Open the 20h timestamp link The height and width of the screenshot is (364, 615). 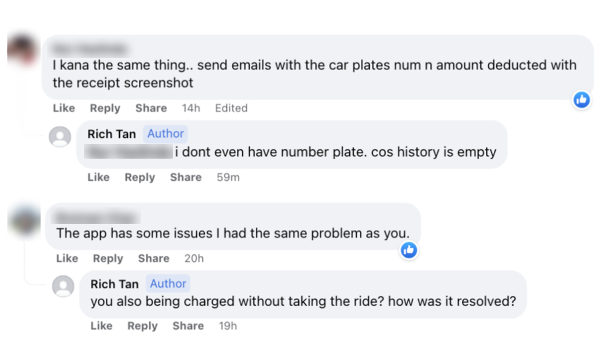(194, 258)
